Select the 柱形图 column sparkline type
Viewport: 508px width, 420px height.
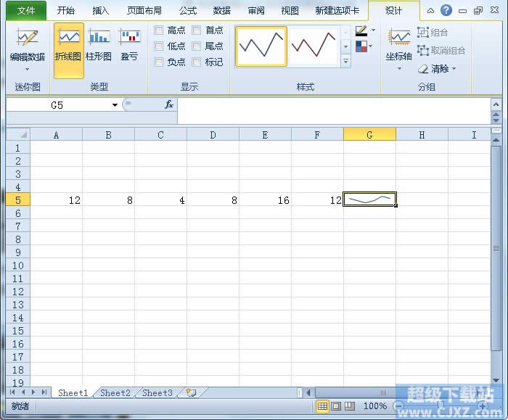(99, 45)
